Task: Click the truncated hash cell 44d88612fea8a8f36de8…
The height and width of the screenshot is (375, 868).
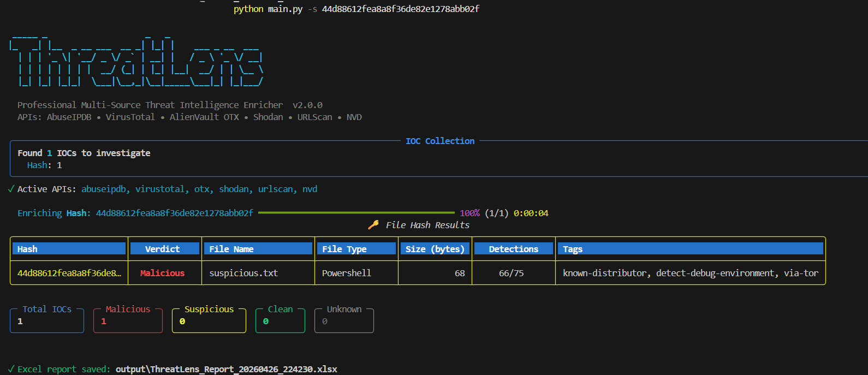Action: point(69,273)
